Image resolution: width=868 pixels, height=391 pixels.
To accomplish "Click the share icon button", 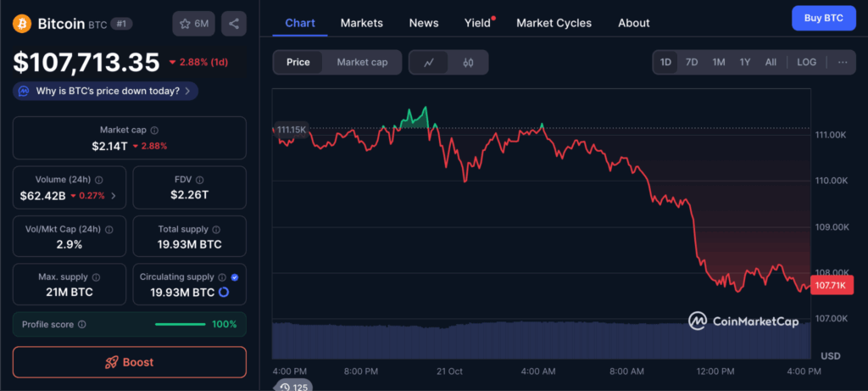I will pyautogui.click(x=234, y=24).
